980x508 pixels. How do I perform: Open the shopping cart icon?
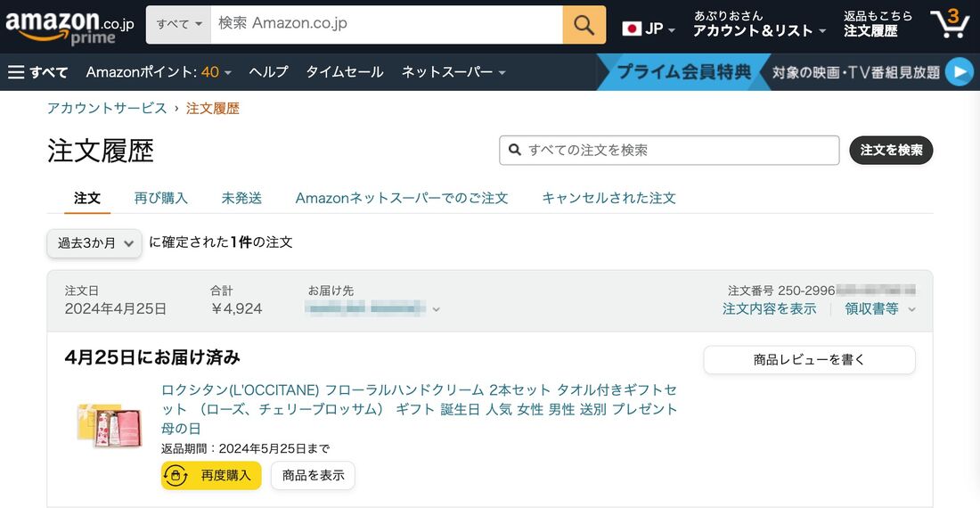coord(950,24)
